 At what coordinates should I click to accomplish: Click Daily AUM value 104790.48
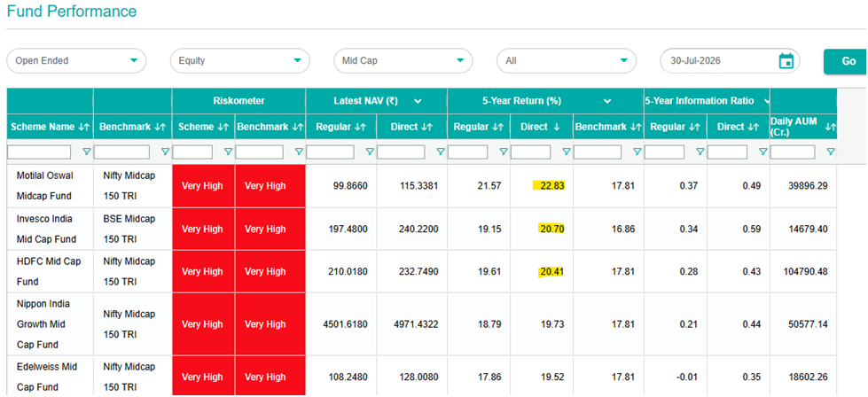[x=806, y=271]
